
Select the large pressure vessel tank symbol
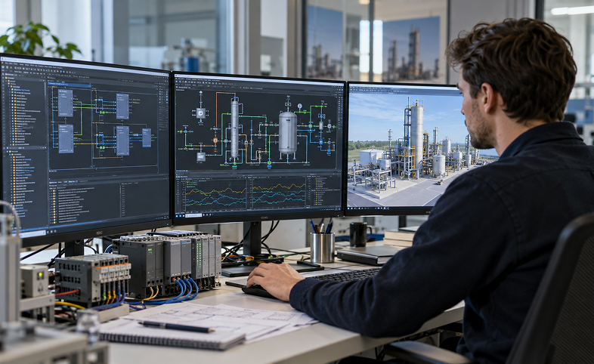click(x=288, y=133)
